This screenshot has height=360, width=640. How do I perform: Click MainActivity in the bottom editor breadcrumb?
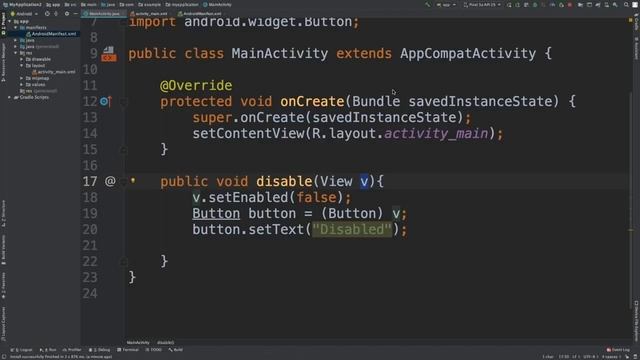click(138, 342)
